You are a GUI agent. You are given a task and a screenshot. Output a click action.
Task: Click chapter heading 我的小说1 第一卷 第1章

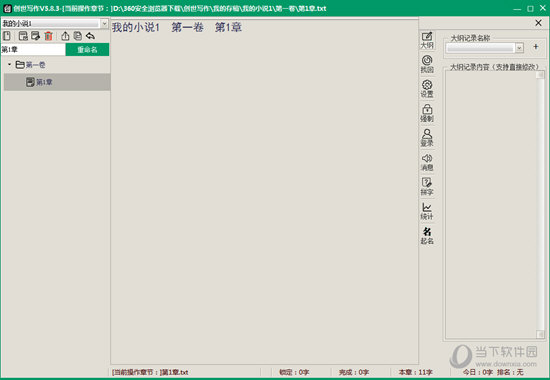point(177,27)
